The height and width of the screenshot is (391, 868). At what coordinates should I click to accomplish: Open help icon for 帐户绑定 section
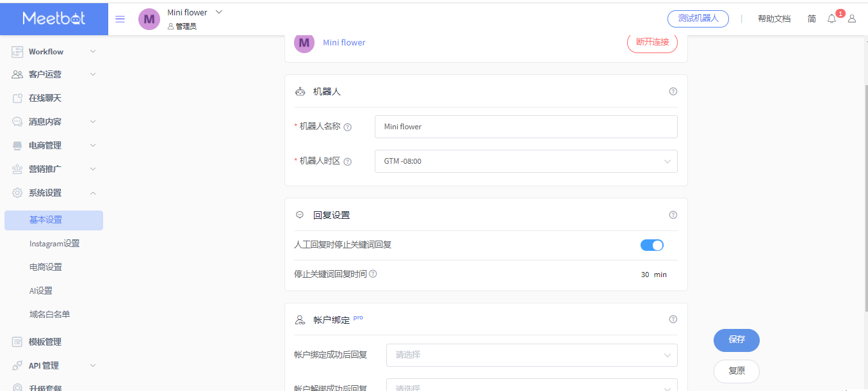pyautogui.click(x=673, y=319)
